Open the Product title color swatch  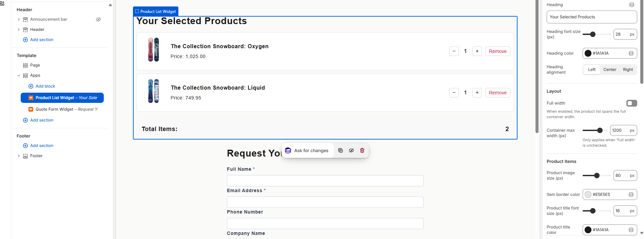[588, 230]
